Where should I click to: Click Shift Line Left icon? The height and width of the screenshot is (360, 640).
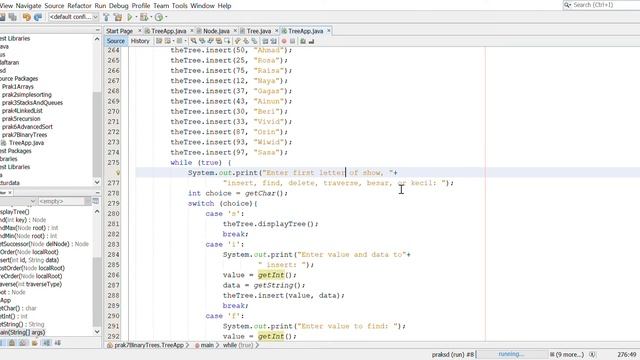pyautogui.click(x=265, y=41)
